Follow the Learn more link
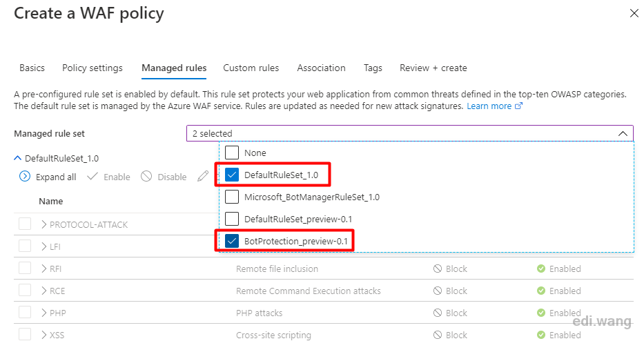This screenshot has height=341, width=644. tap(494, 106)
